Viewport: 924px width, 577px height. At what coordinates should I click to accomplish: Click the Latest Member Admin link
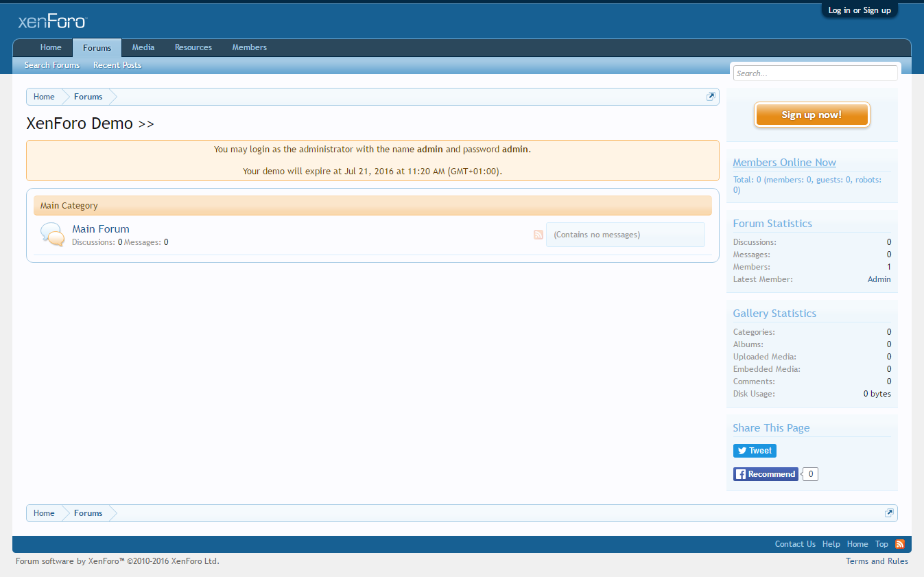coord(879,279)
